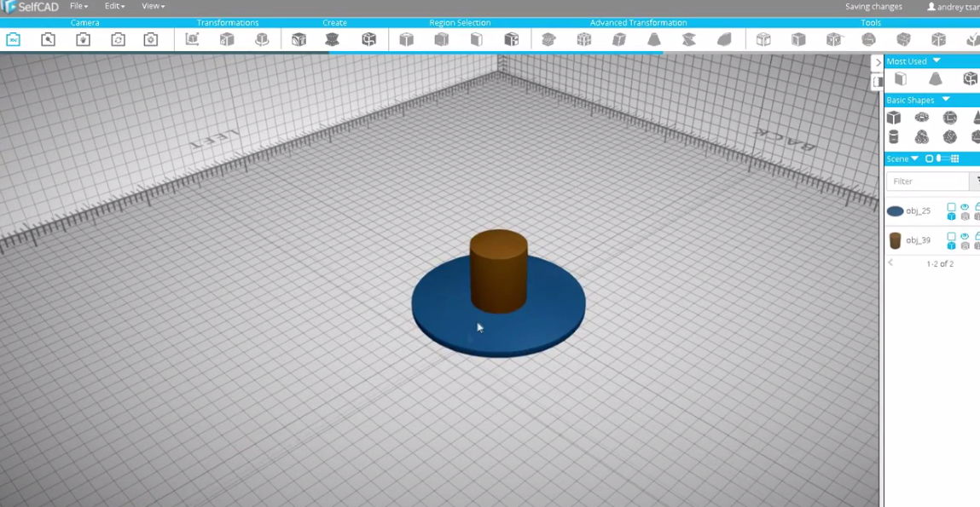The height and width of the screenshot is (507, 980).
Task: Collapse the Basic Shapes section
Action: click(946, 100)
